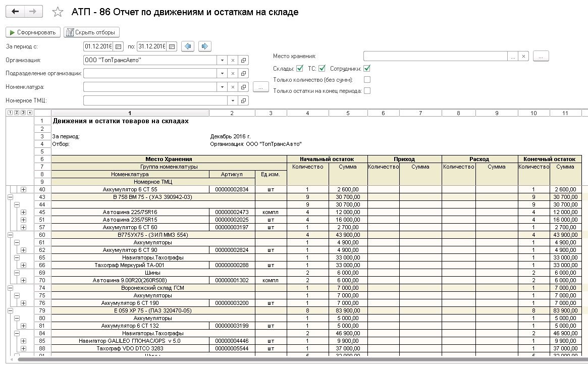588x365 pixels.
Task: Open the selected Организация record
Action: click(x=244, y=60)
